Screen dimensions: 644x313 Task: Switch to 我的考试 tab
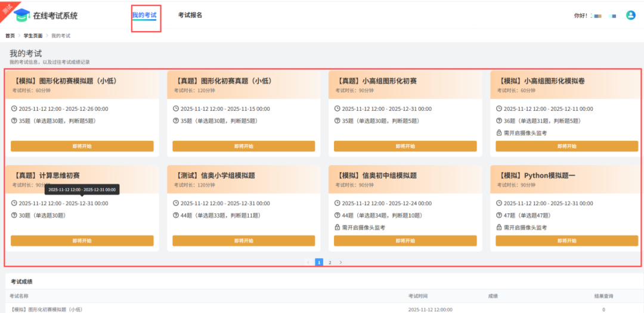144,15
